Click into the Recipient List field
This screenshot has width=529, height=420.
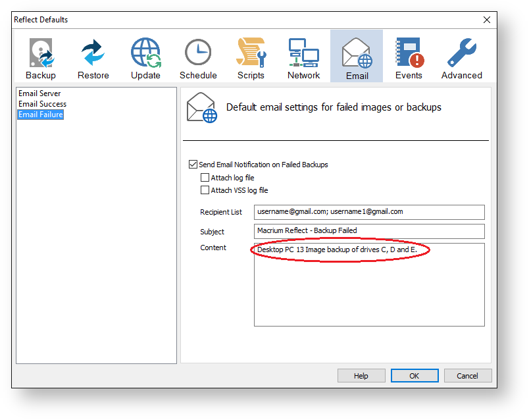(x=369, y=212)
